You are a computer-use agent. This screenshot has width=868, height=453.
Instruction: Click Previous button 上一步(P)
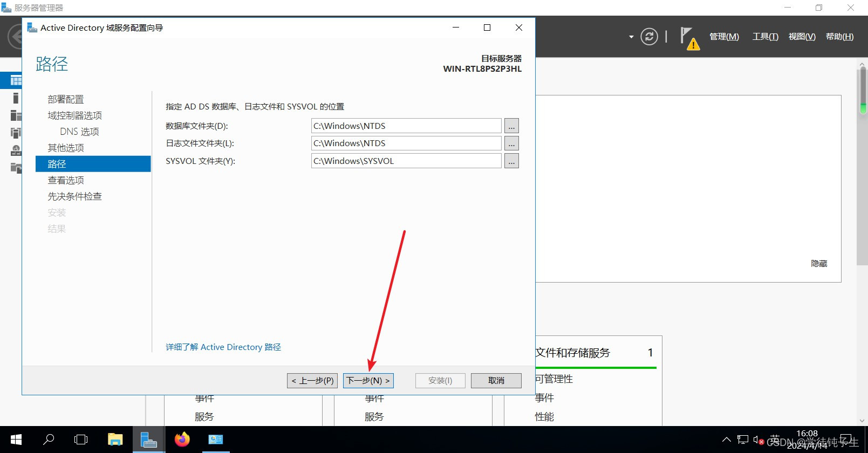tap(312, 381)
